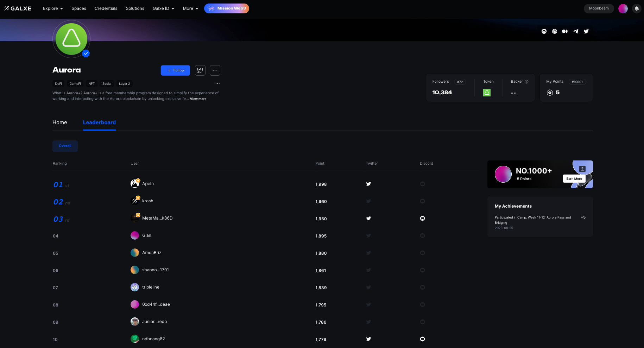This screenshot has width=644, height=348.
Task: Open Solutions in navigation
Action: [x=135, y=8]
